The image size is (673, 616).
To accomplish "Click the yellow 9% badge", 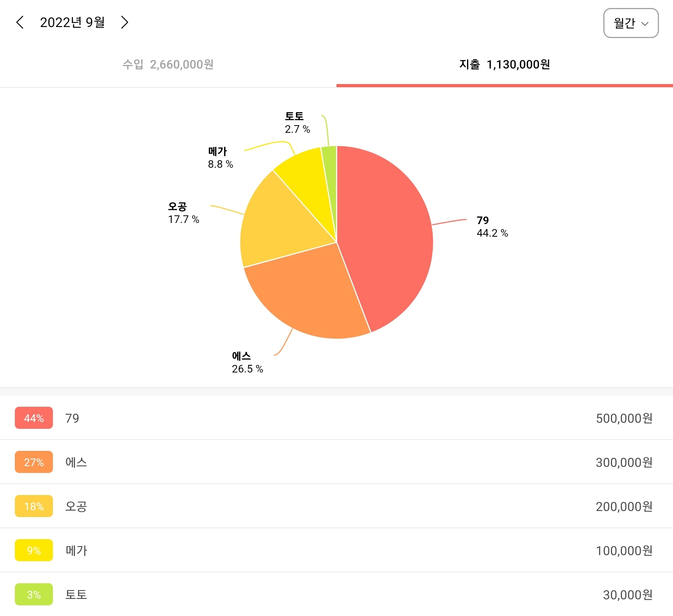I will tap(34, 550).
